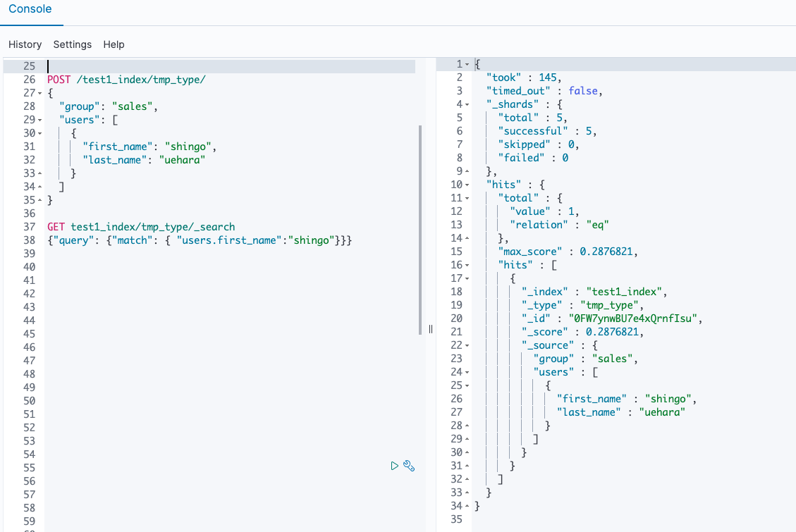Collapse the response root fold at line 1
The height and width of the screenshot is (532, 796).
tap(467, 64)
